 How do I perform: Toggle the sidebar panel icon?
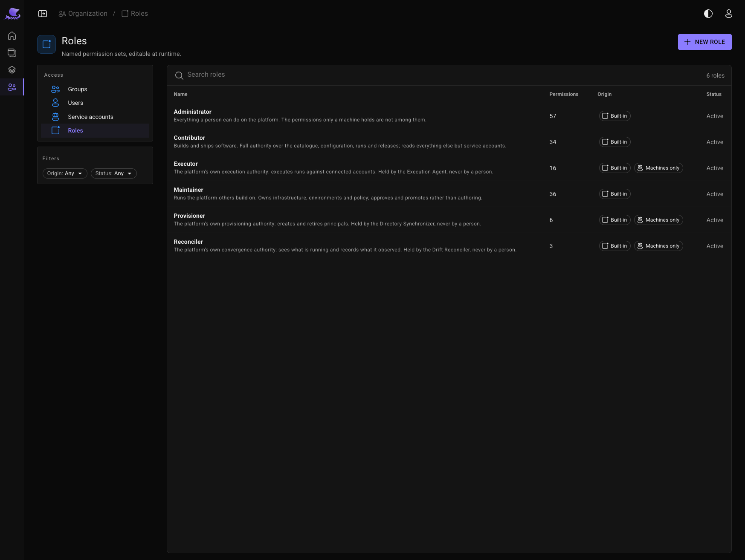(x=43, y=14)
